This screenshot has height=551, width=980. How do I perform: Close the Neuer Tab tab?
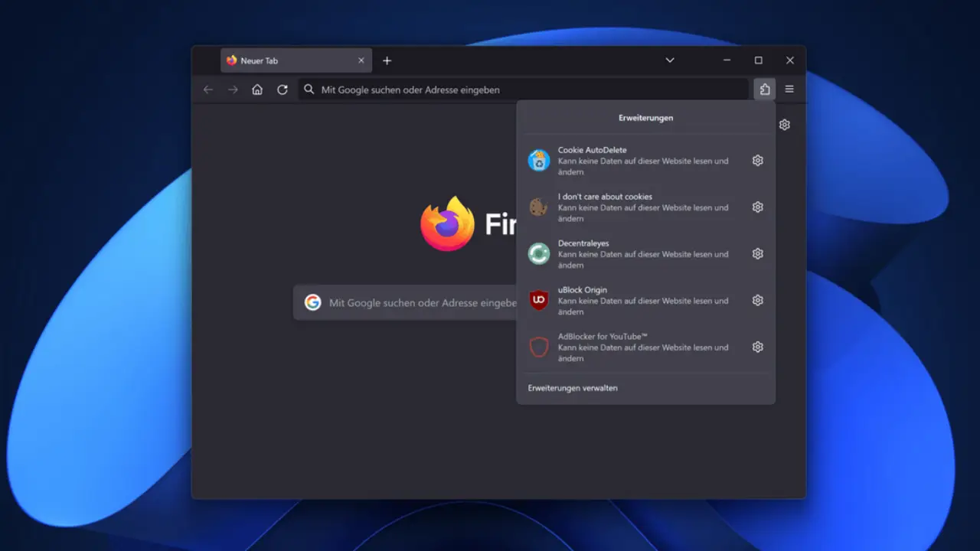pyautogui.click(x=361, y=60)
